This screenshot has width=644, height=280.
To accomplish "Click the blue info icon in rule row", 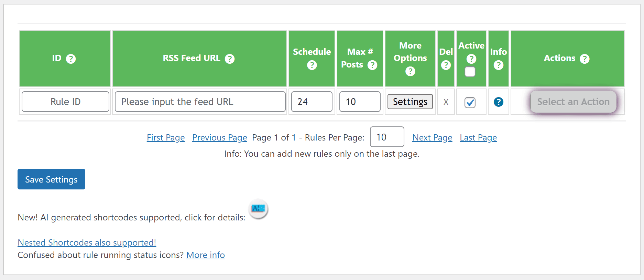I will 499,102.
